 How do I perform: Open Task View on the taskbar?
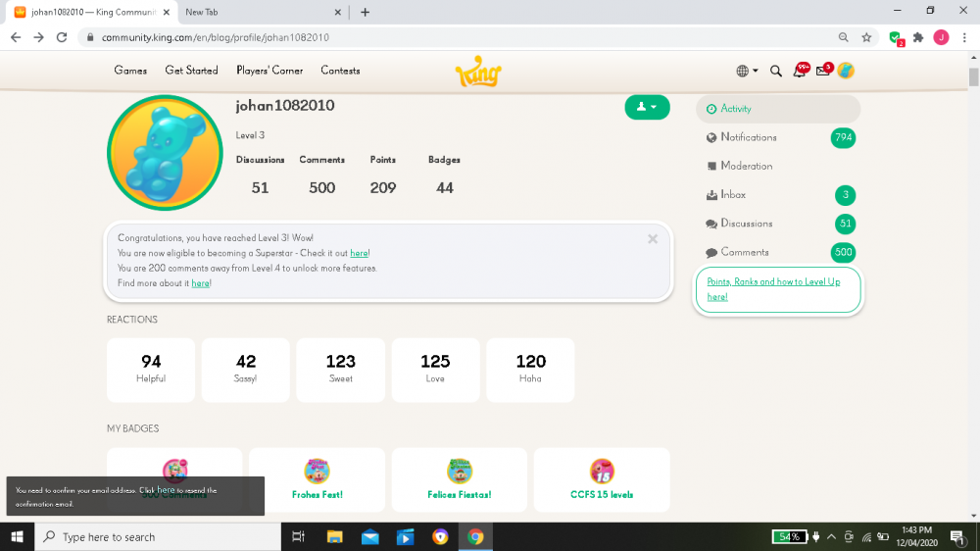pyautogui.click(x=298, y=536)
